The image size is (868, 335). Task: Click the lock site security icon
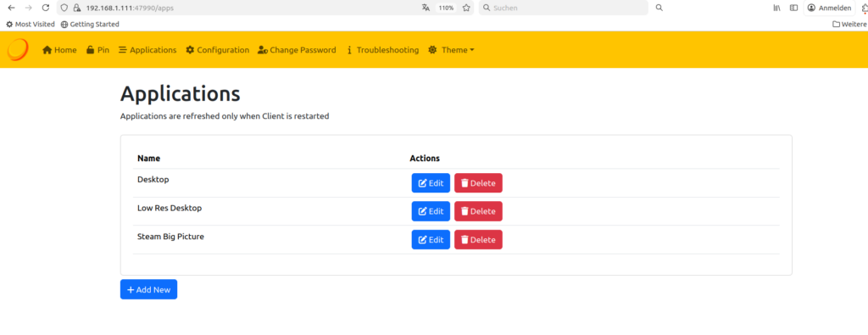click(x=76, y=8)
